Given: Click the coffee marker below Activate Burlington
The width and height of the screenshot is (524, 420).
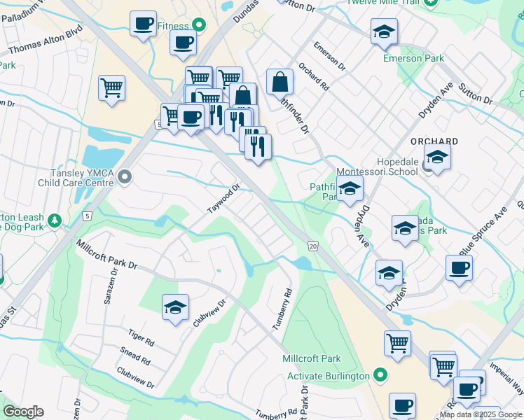Looking at the screenshot, I should click(x=402, y=406).
